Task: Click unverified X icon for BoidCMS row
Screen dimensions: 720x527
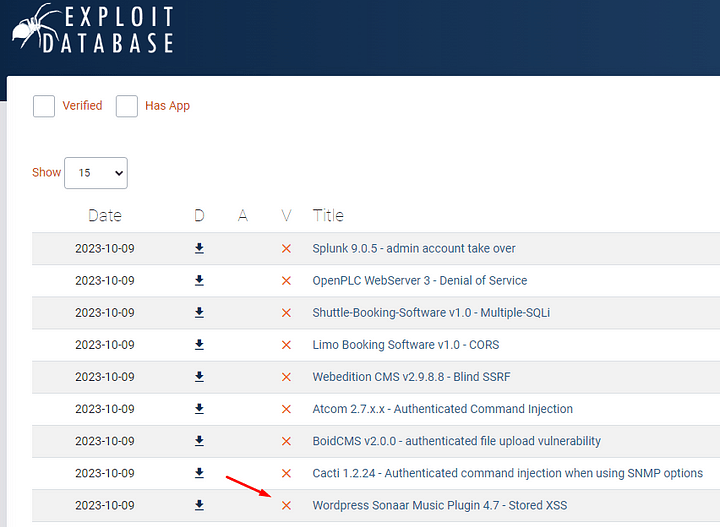Action: 286,441
